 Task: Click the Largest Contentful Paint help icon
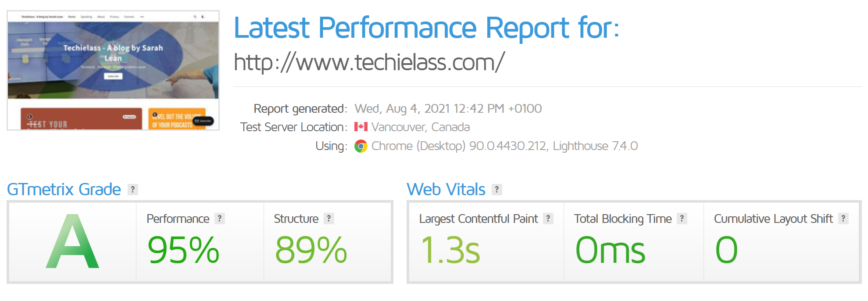click(548, 219)
